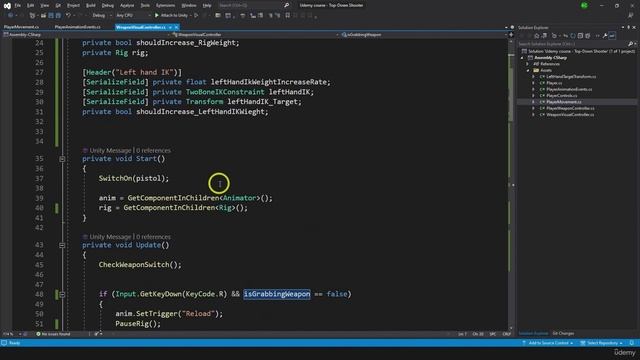Switch to the Git Changes tab

tap(563, 333)
